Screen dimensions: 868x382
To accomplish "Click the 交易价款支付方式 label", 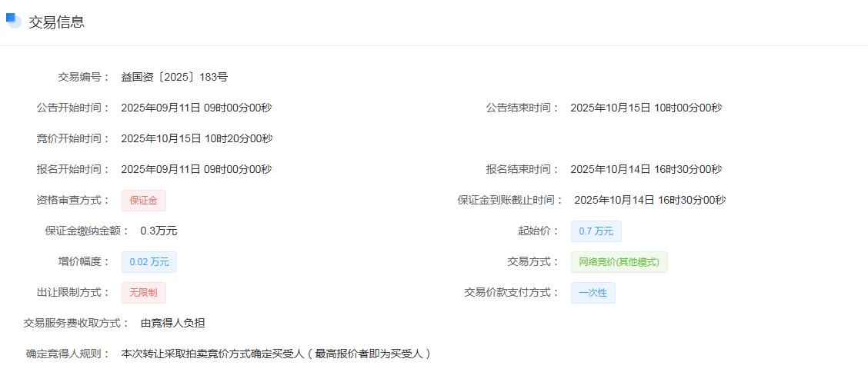I will coord(512,292).
